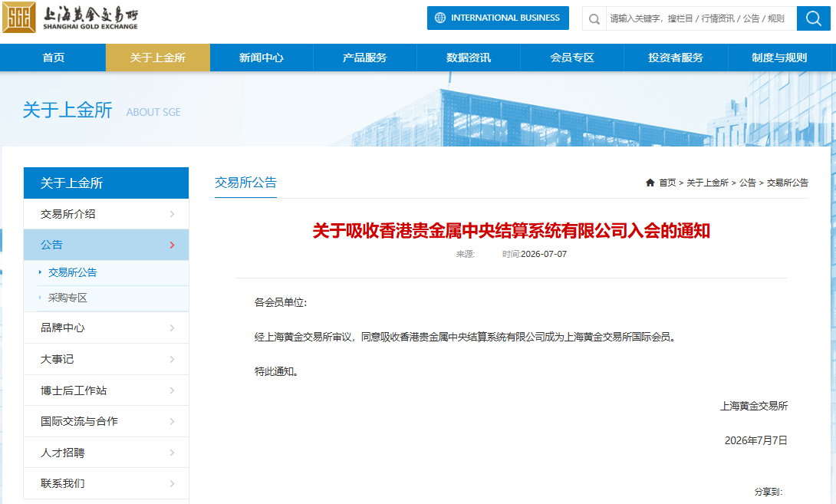Go to 首页 in main navigation

54,58
